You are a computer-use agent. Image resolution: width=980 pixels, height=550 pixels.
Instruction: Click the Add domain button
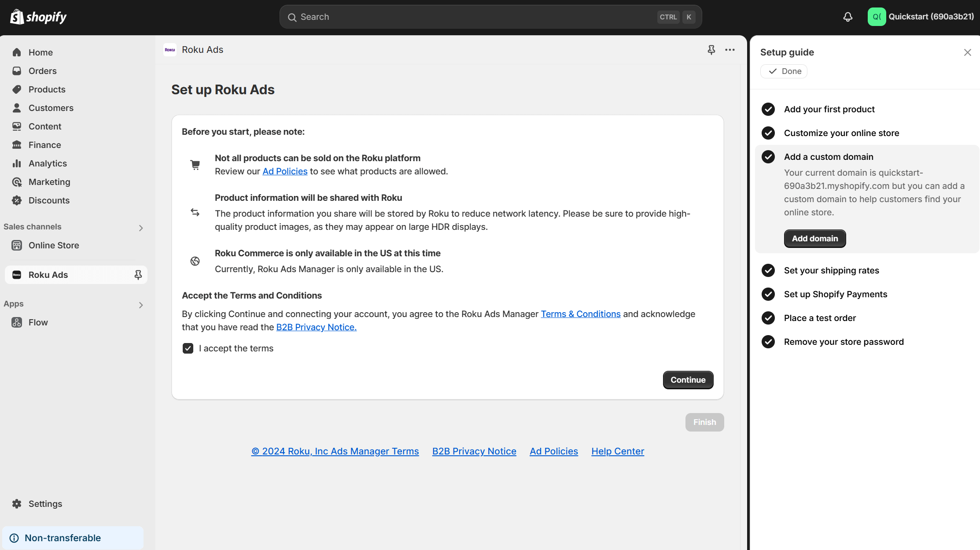[x=814, y=239]
